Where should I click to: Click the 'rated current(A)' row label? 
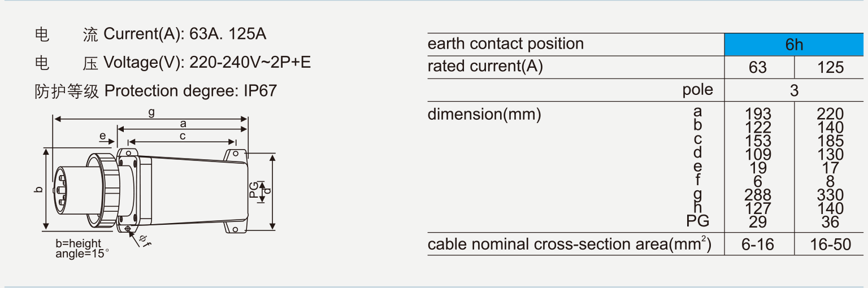485,67
